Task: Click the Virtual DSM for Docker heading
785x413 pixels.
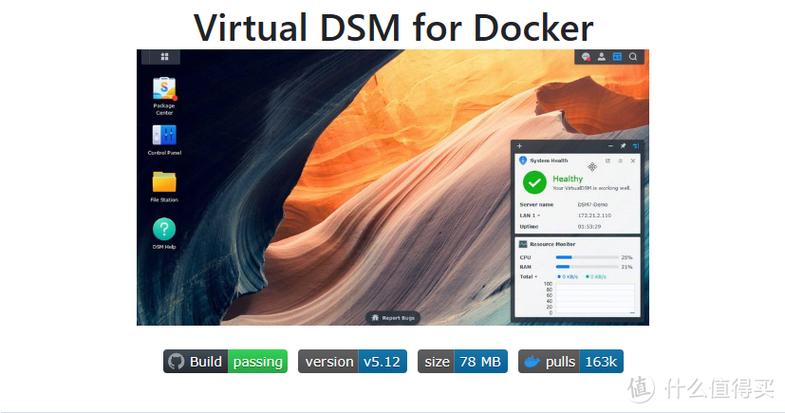Action: (394, 27)
